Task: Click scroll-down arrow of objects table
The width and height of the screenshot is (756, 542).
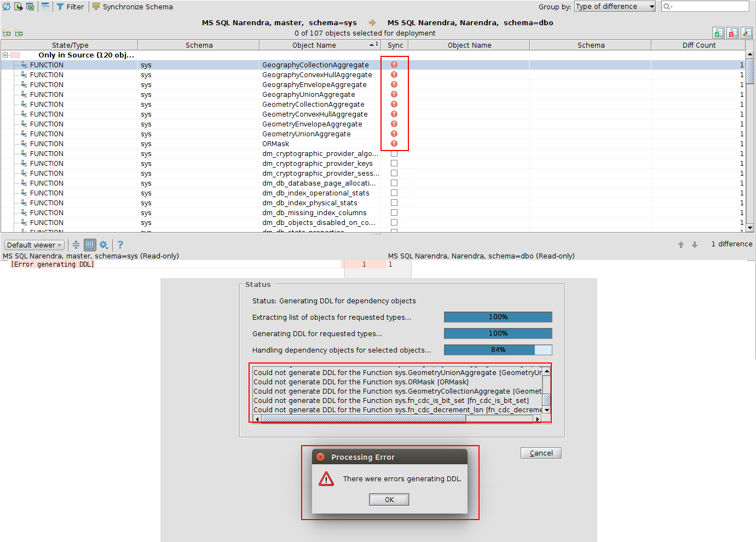Action: coord(750,227)
